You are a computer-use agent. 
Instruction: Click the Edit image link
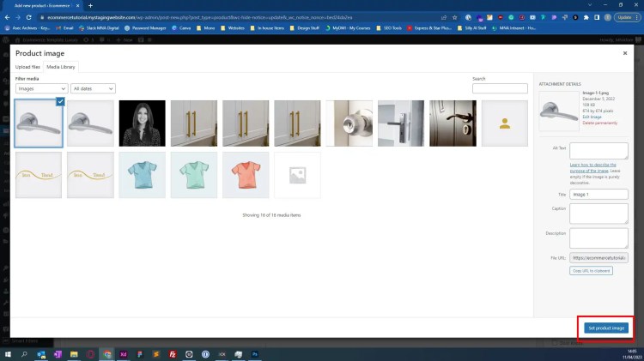click(592, 117)
